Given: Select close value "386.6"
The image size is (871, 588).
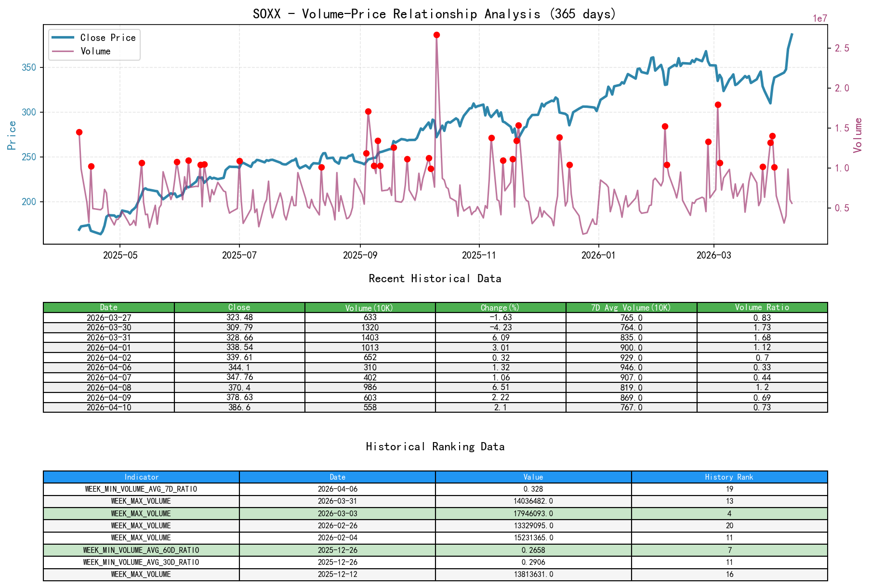Looking at the screenshot, I should tap(239, 407).
